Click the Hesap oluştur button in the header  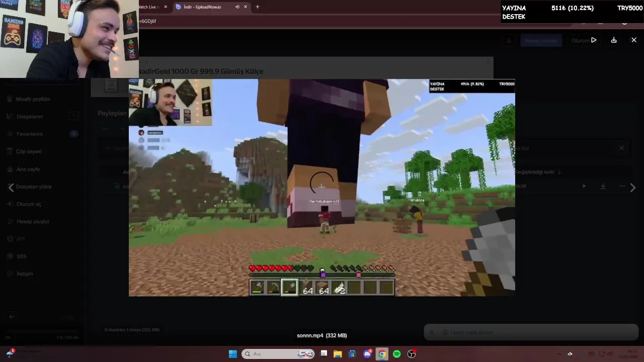541,40
